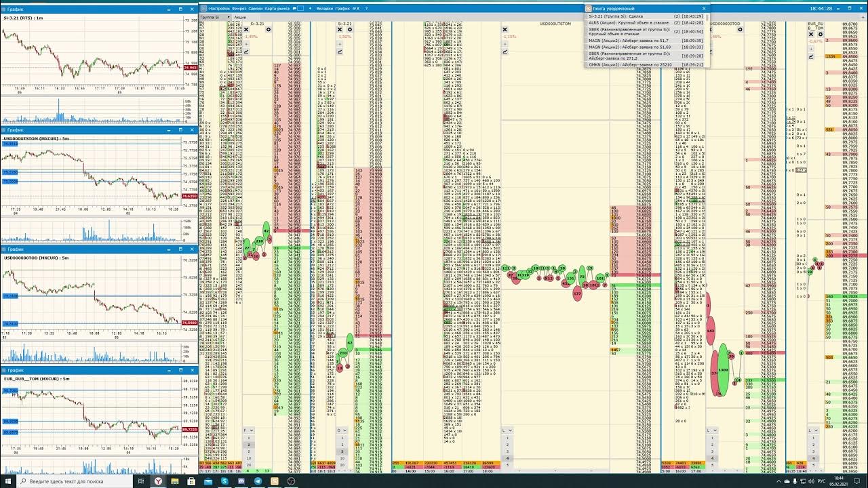868x488 pixels.
Task: Select value 10 under the D selector
Action: [342, 458]
